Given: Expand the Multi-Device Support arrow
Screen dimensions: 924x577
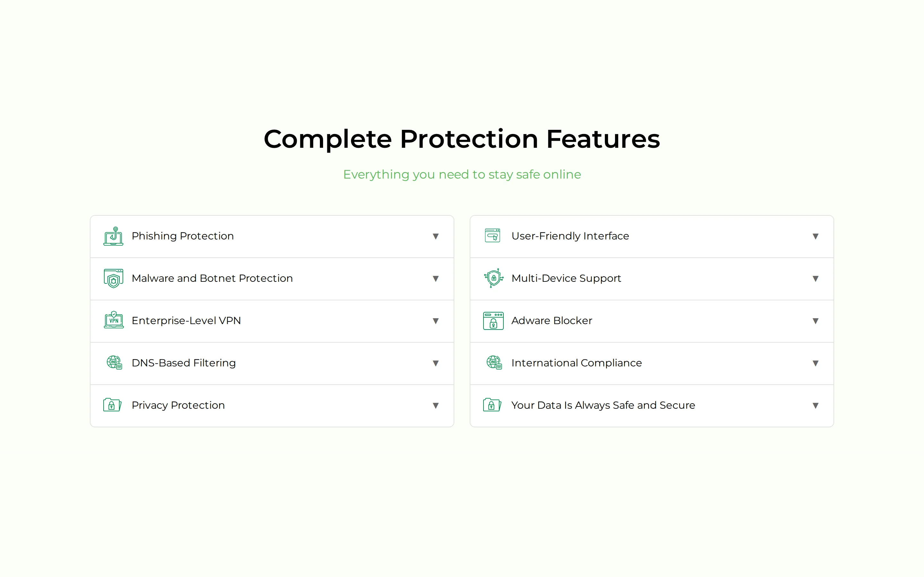Looking at the screenshot, I should (x=816, y=279).
